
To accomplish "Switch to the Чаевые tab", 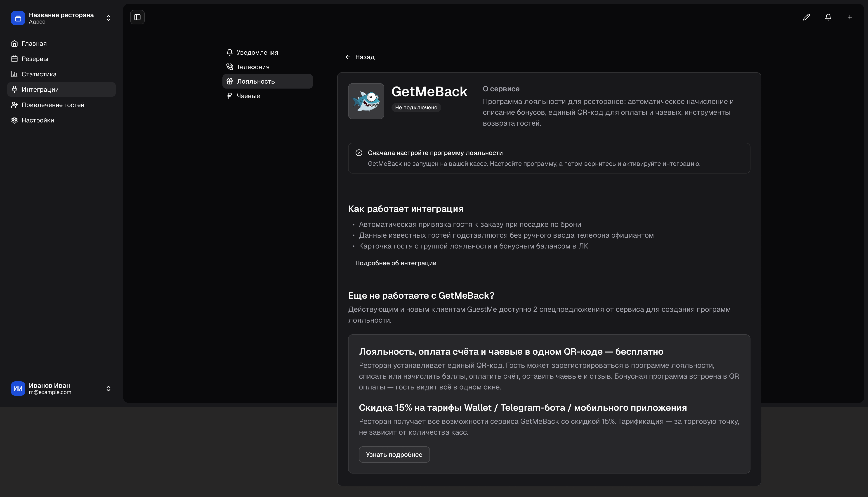I will point(267,96).
